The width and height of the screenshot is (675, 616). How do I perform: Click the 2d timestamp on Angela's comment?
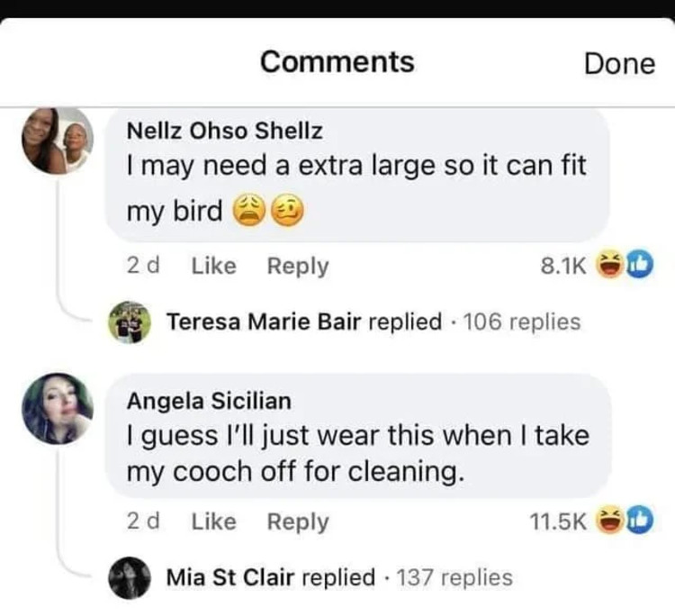click(x=143, y=521)
